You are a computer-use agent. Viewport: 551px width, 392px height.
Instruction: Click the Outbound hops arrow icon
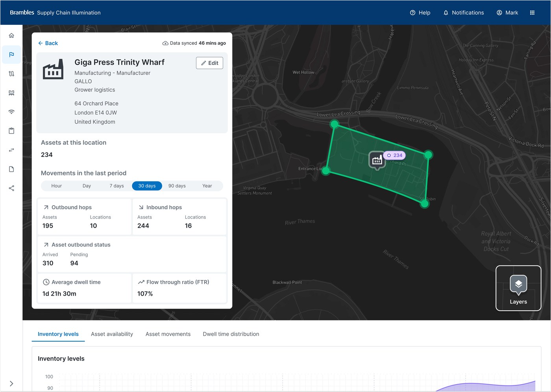pos(46,207)
